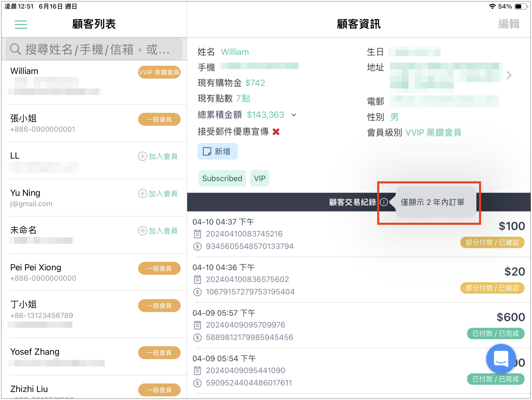Click dollar icon for 9345605548570133794
Viewport: 532px width, 400px height.
[197, 246]
